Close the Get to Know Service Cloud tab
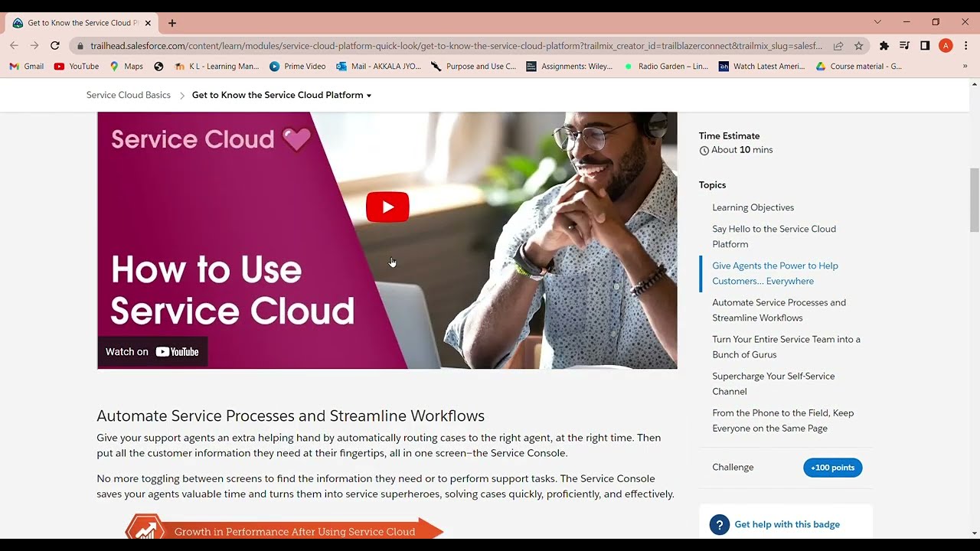This screenshot has width=980, height=551. point(148,23)
